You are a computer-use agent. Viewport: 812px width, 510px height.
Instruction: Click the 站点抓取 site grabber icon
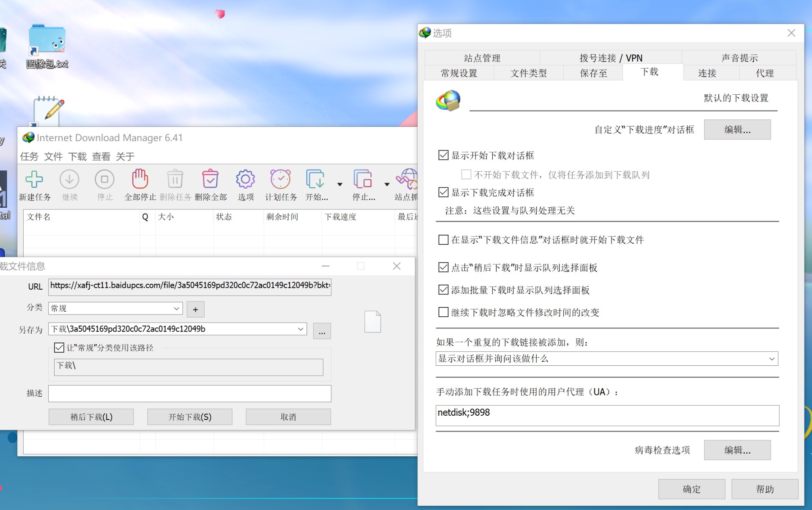click(x=407, y=179)
